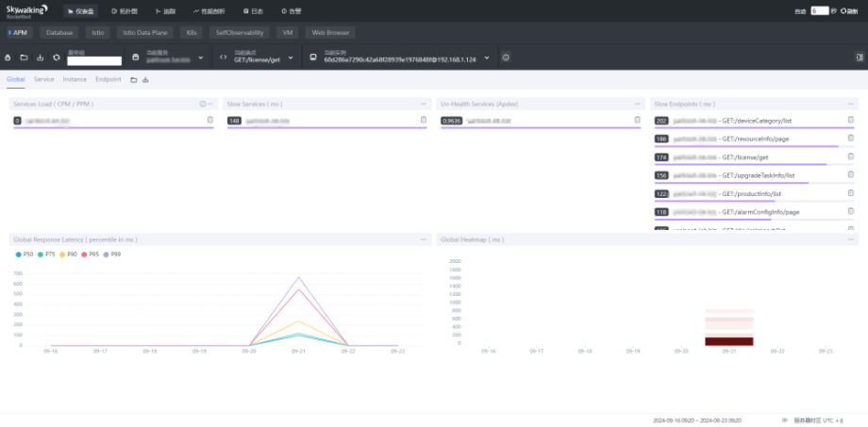Switch to the Endpoint tab
Viewport: 868px width, 427px height.
click(108, 79)
